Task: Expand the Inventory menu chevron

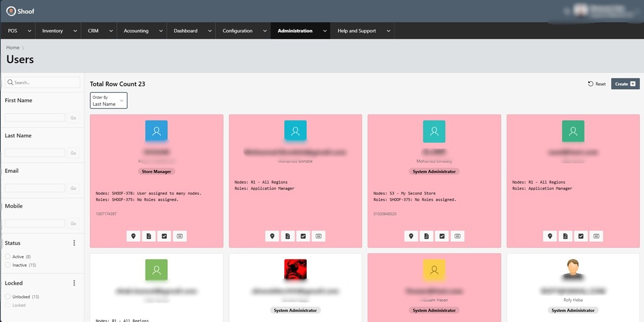Action: click(x=74, y=31)
